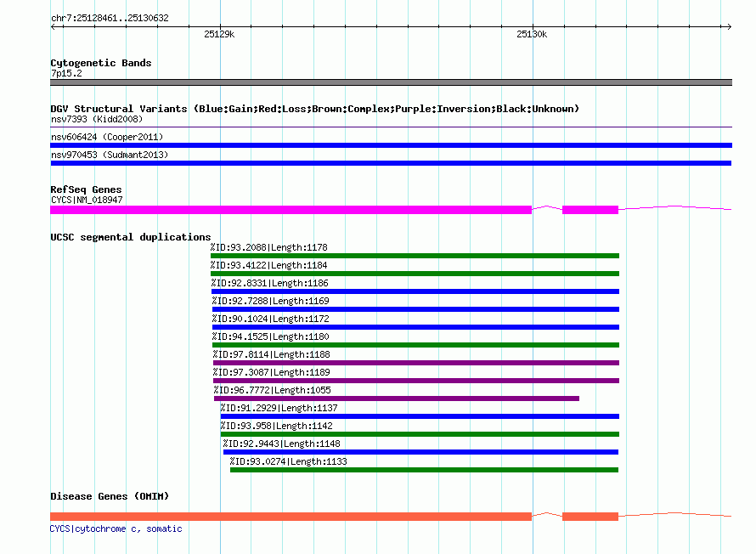The image size is (756, 554).
Task: Click the green bar under %ID:94.1525
Action: [415, 345]
